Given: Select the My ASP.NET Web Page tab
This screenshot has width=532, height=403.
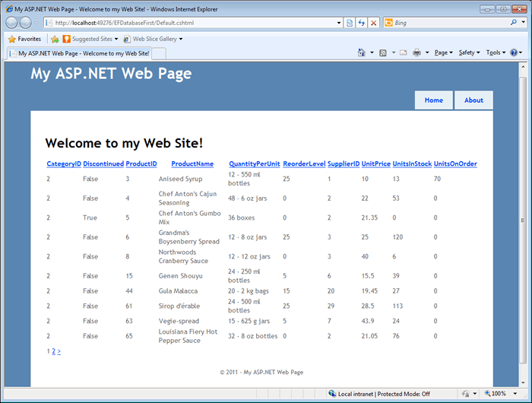Looking at the screenshot, I should tap(79, 53).
